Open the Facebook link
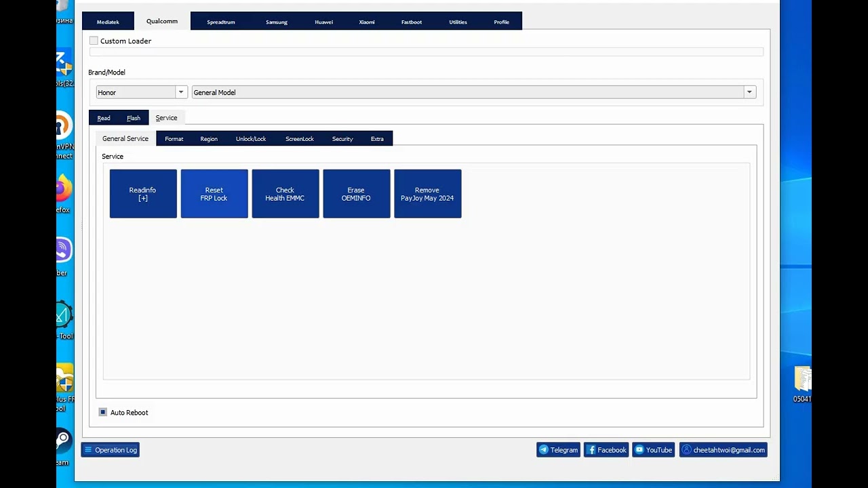Screen dimensions: 868x488 tap(606, 450)
